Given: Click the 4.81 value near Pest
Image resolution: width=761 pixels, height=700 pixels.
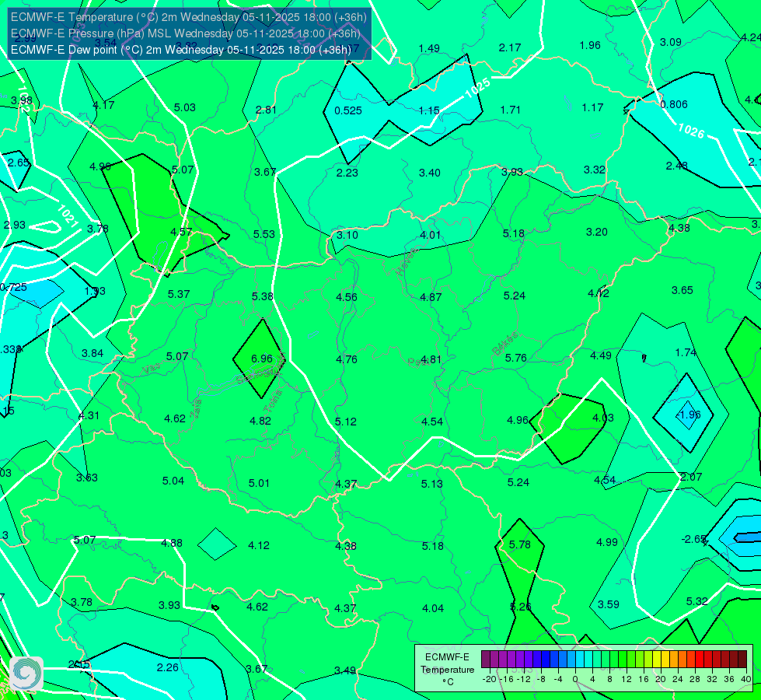Looking at the screenshot, I should (431, 359).
